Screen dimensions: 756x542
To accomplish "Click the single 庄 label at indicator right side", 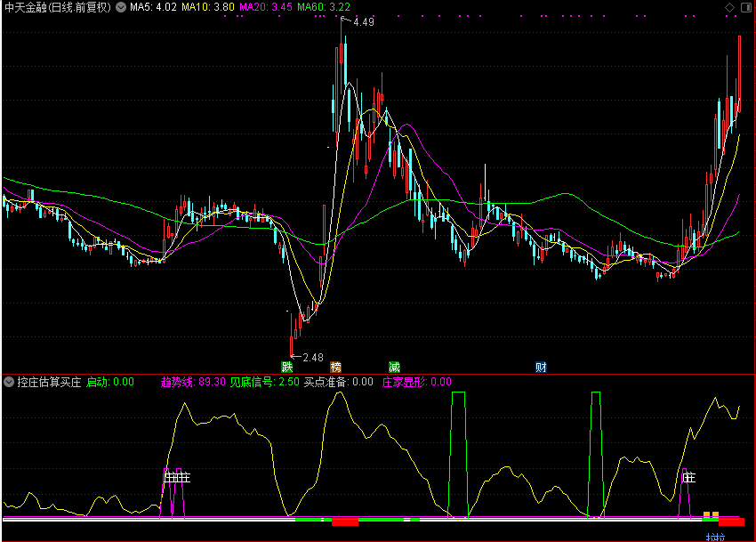I will (689, 478).
